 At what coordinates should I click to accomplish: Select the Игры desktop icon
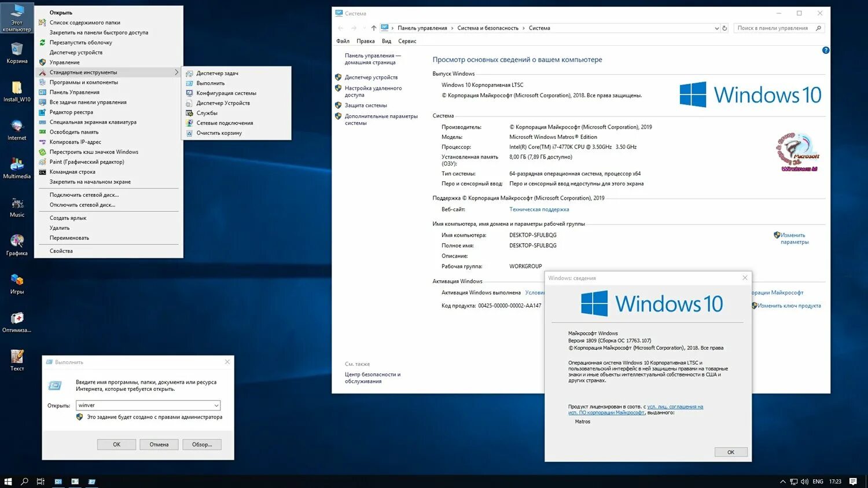tap(17, 284)
